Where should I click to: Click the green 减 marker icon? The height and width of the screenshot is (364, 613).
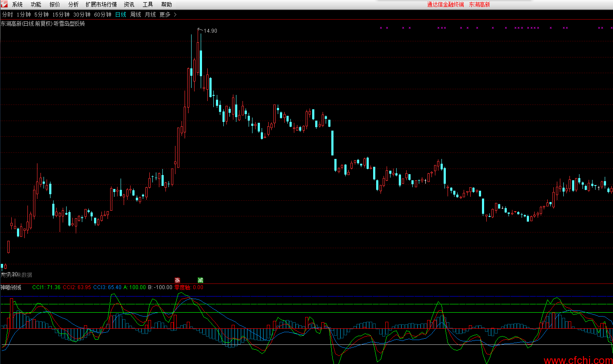tap(200, 280)
